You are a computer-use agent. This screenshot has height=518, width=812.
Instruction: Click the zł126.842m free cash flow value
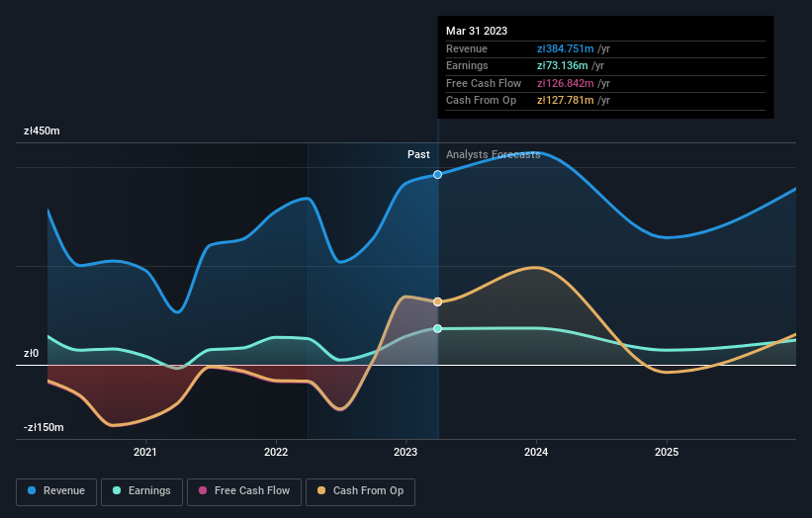pos(566,83)
